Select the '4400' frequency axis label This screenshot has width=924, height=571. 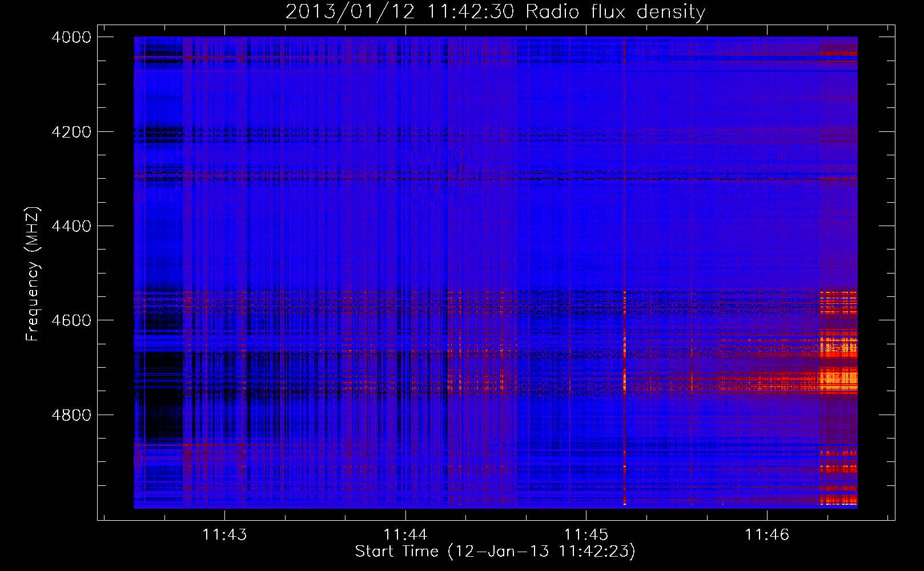[71, 226]
